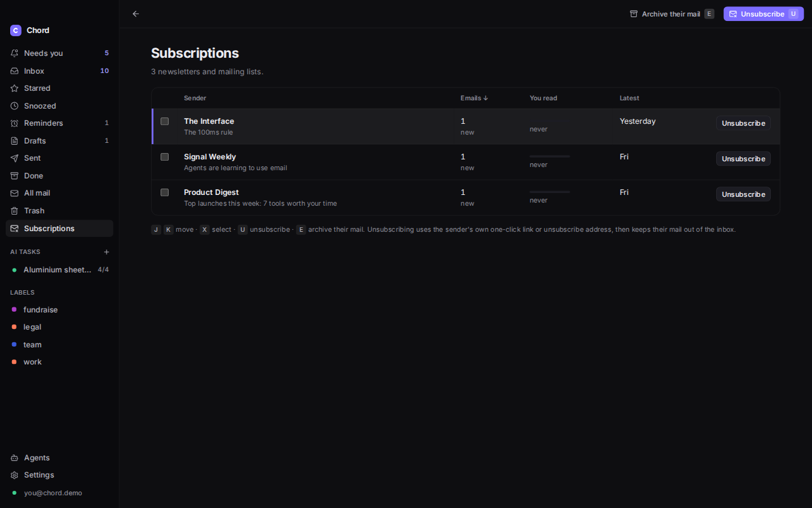The image size is (812, 508).
Task: Open the Drafts folder
Action: pyautogui.click(x=60, y=141)
